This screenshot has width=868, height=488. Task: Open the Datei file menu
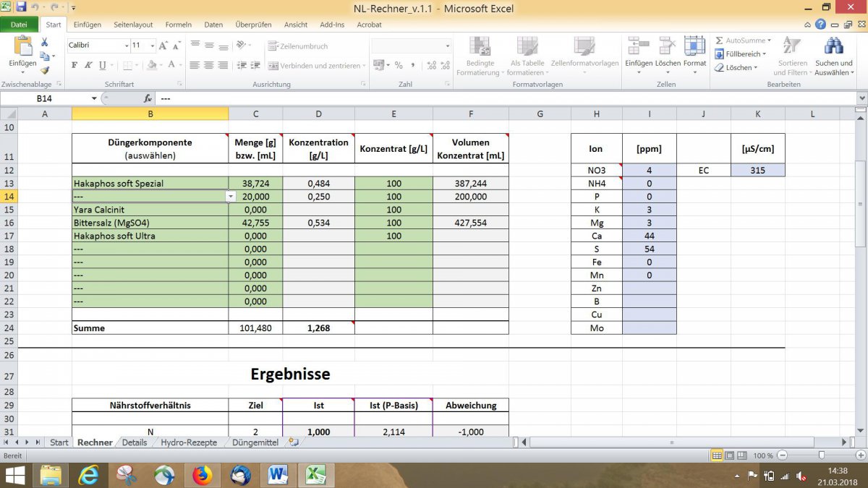tap(19, 25)
